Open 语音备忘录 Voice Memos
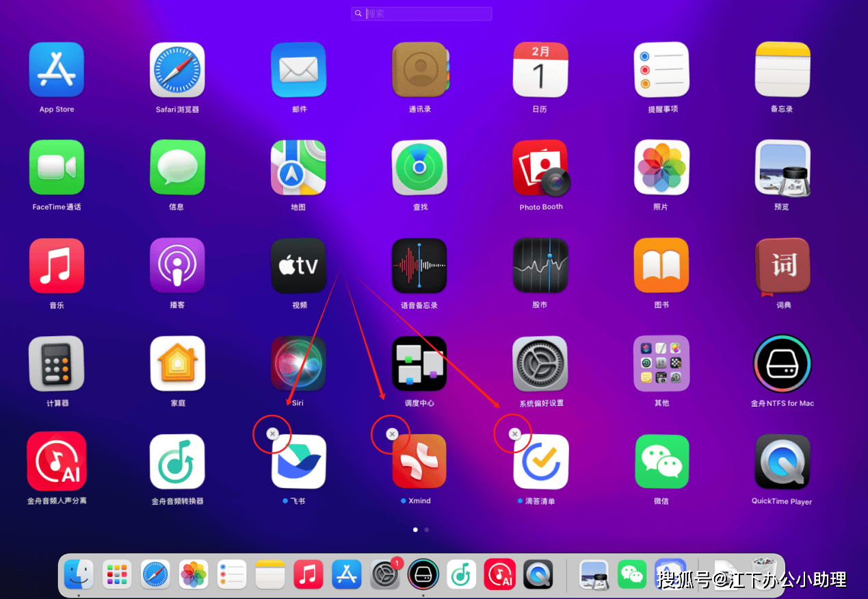The height and width of the screenshot is (599, 868). pyautogui.click(x=419, y=266)
